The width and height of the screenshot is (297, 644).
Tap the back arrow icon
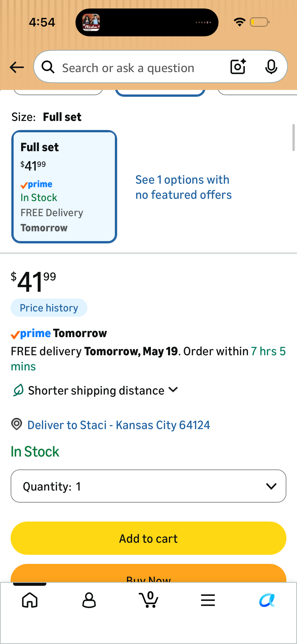pos(17,67)
